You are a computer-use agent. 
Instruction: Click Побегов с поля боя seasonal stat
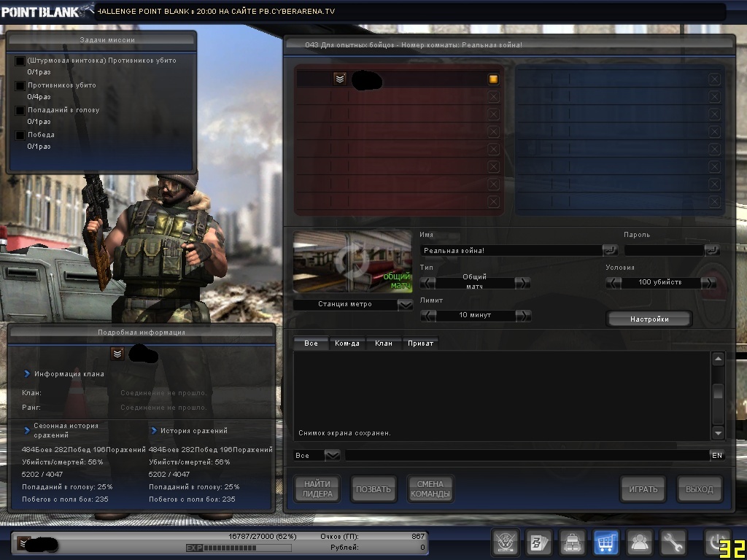65,499
